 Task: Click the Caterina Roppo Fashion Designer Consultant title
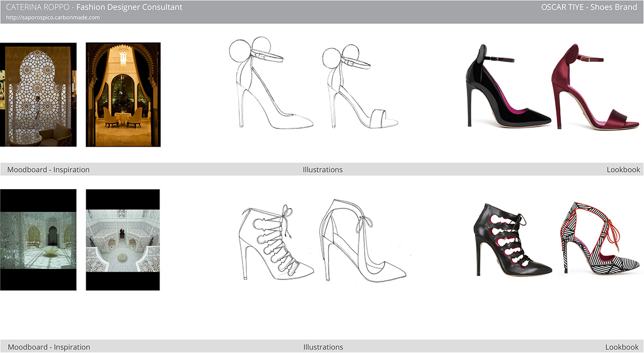tap(94, 7)
